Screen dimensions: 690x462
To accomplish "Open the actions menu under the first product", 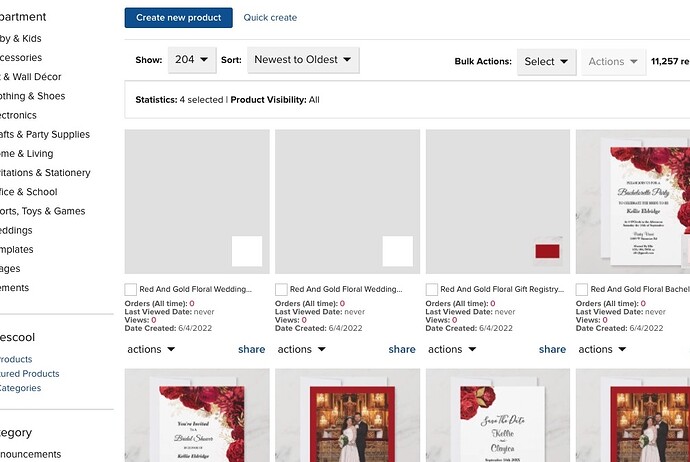I will point(151,349).
